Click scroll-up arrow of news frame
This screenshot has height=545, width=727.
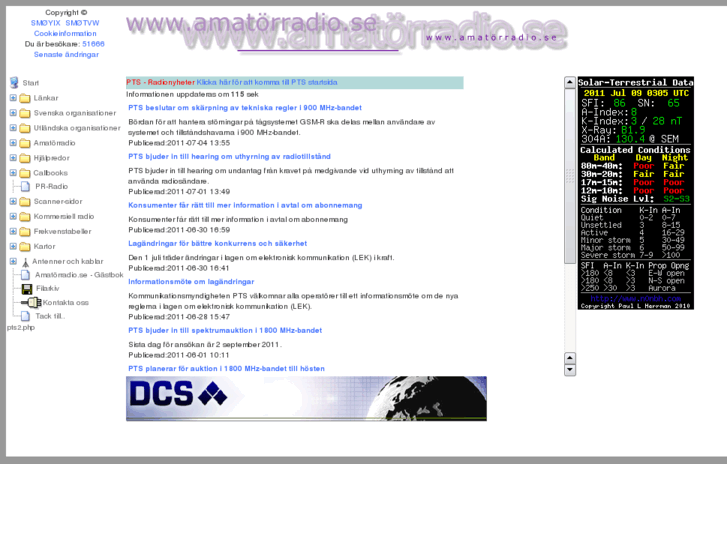tap(570, 83)
